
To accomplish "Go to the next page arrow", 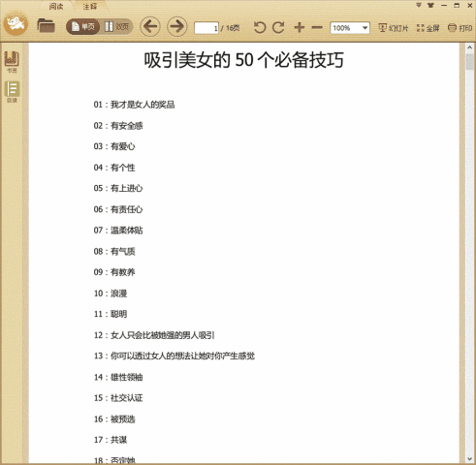I will coord(176,26).
